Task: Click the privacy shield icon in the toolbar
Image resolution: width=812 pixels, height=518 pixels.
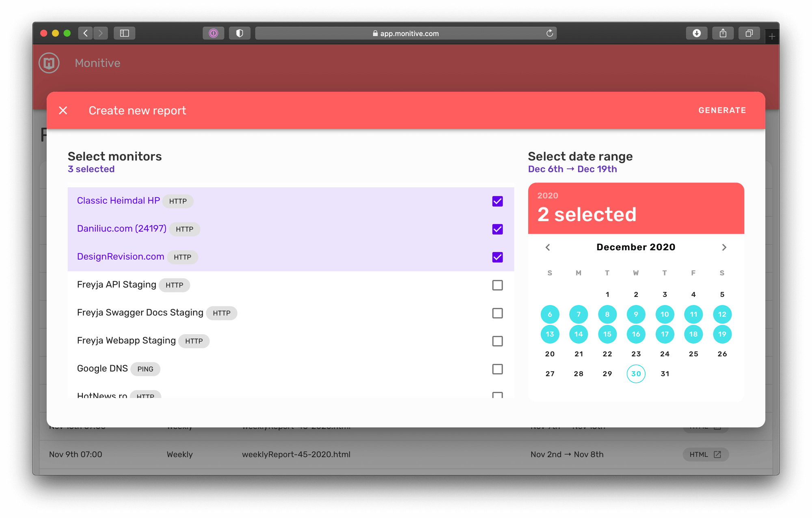Action: pyautogui.click(x=240, y=33)
